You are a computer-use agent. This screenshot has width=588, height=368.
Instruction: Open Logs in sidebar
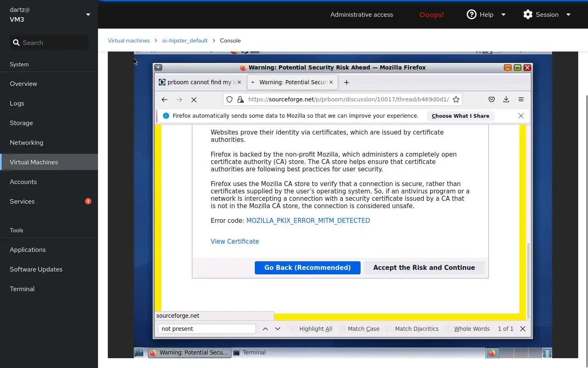point(49,103)
